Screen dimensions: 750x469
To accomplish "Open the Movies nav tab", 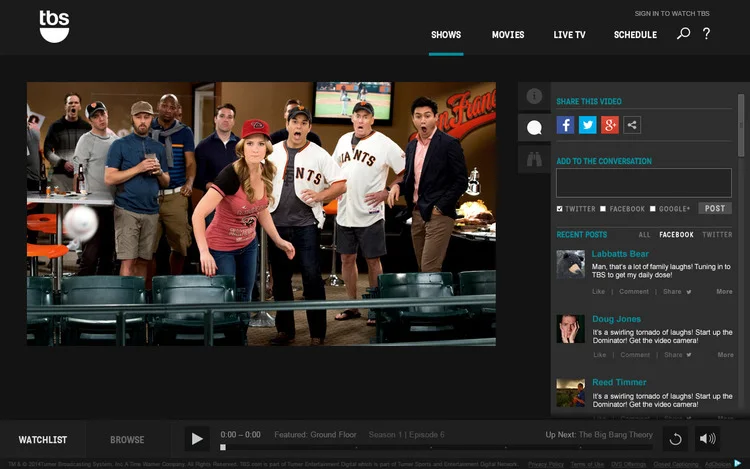I will (508, 35).
